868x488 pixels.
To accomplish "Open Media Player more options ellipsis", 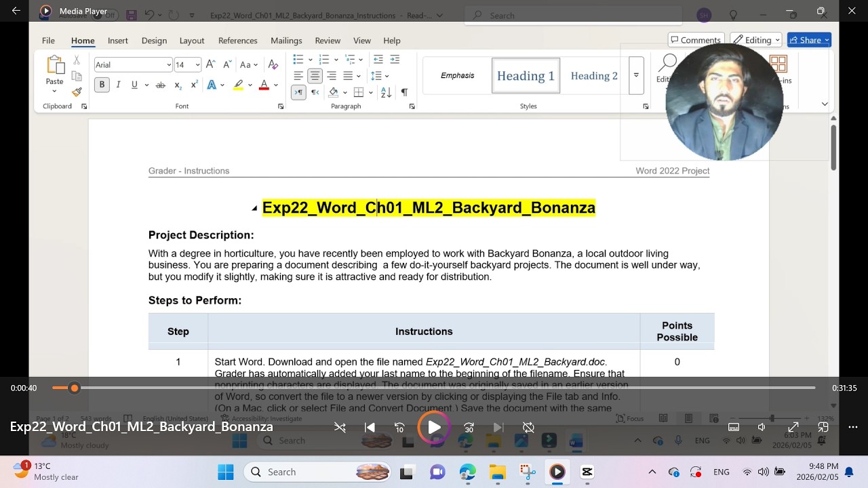I will [x=852, y=427].
